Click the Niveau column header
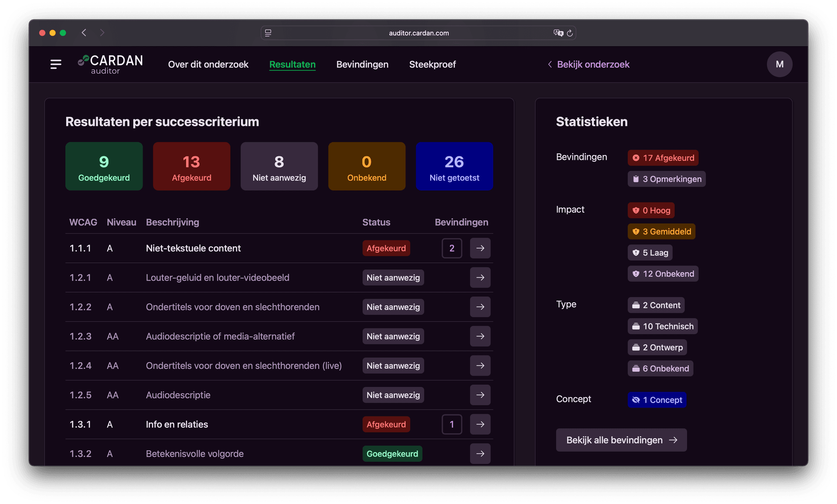The height and width of the screenshot is (504, 837). [121, 222]
